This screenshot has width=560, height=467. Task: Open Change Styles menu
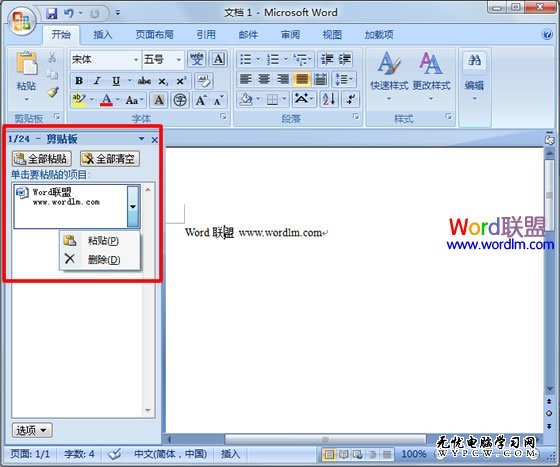pos(431,76)
